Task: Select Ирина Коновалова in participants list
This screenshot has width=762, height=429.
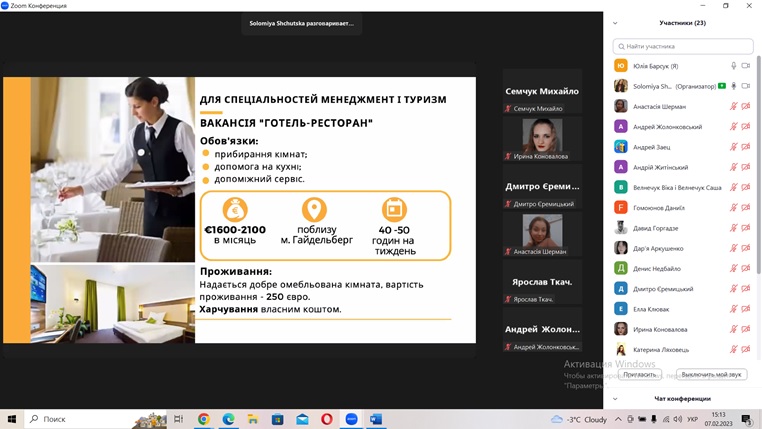Action: (x=683, y=329)
